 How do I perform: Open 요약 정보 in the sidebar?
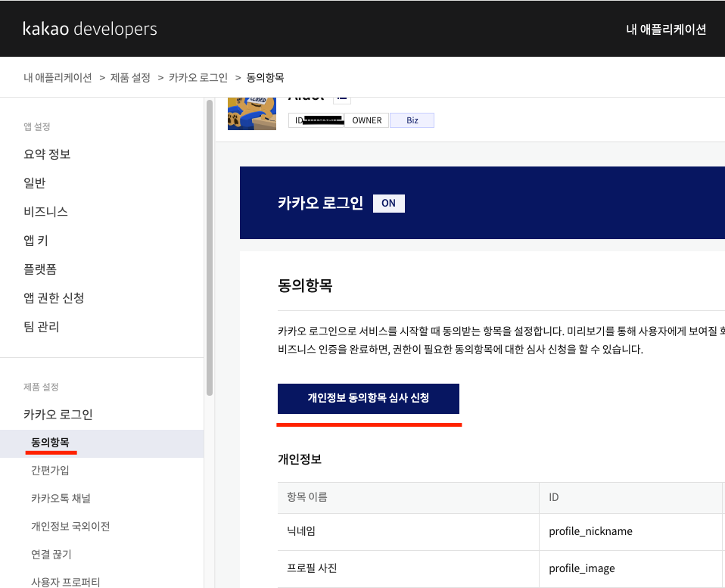pyautogui.click(x=47, y=154)
